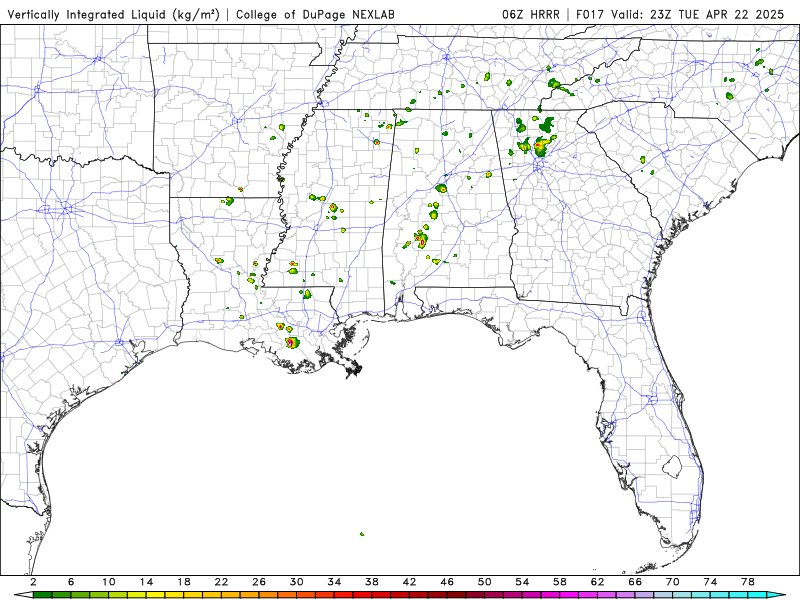
Task: Click the colorbar label "70"
Action: pos(673,582)
